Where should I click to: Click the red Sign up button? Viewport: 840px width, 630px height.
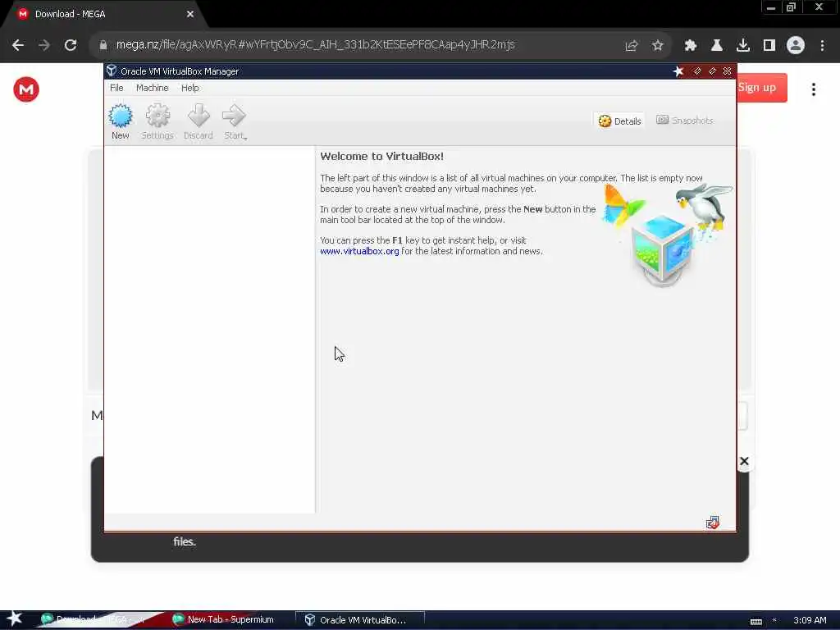tap(762, 87)
